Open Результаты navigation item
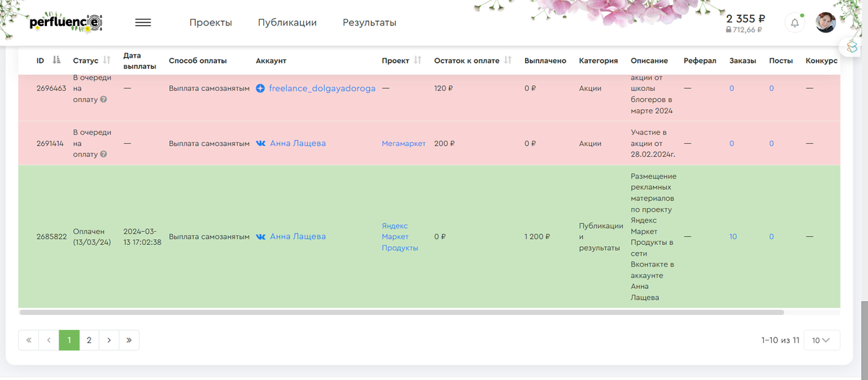Screen dimensions: 868x380 [370, 22]
